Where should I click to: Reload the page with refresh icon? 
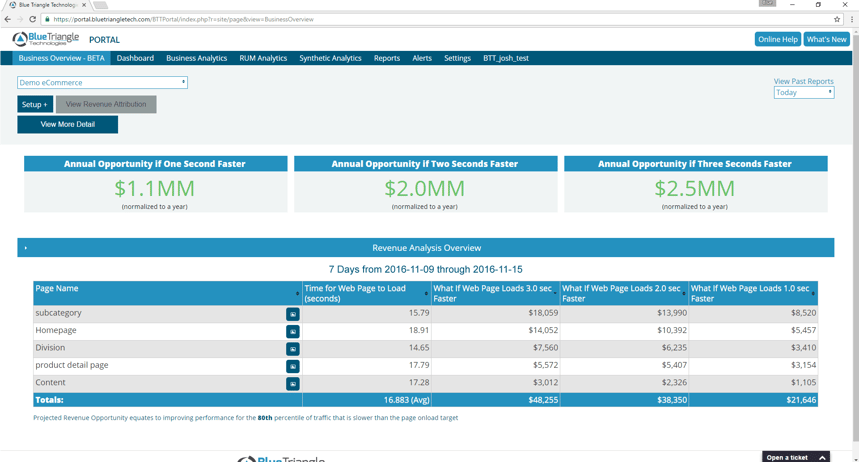coord(32,19)
